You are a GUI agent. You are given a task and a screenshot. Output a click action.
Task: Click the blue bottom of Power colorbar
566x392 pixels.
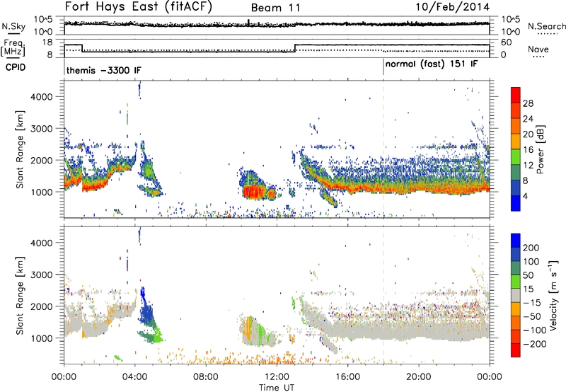(x=516, y=204)
